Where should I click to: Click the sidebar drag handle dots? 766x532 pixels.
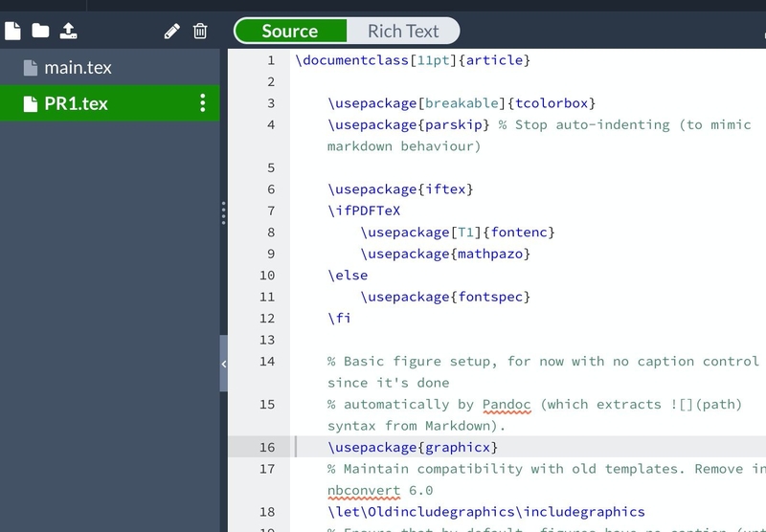[x=224, y=212]
